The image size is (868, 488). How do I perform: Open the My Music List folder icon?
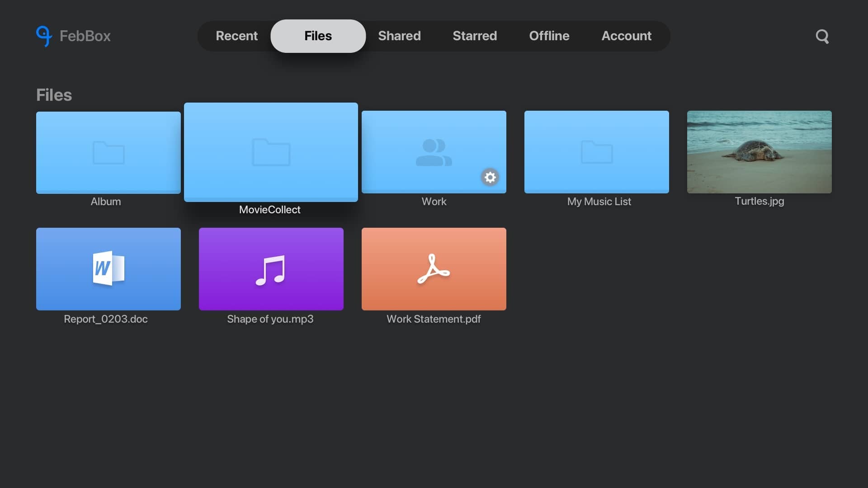(596, 152)
